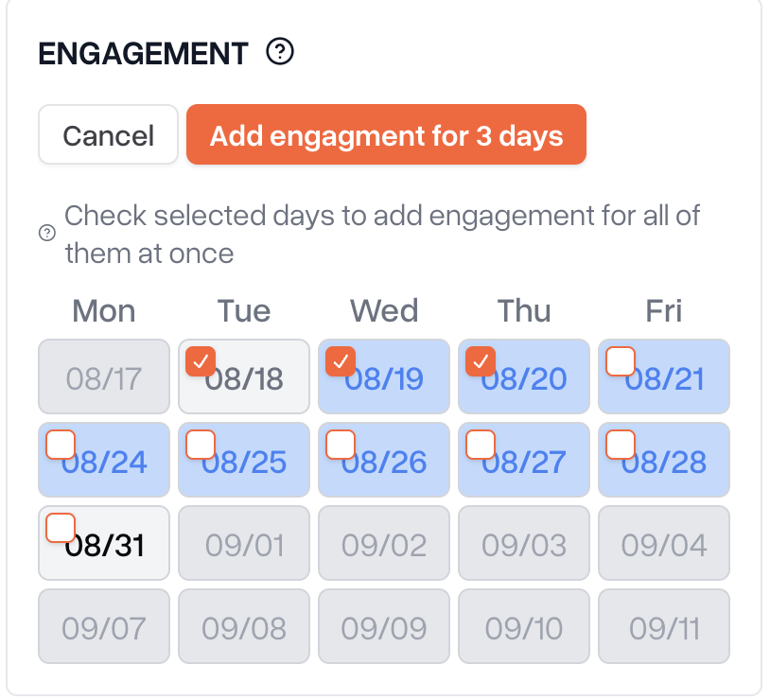Uncheck the 08/20 day checkbox

point(481,361)
